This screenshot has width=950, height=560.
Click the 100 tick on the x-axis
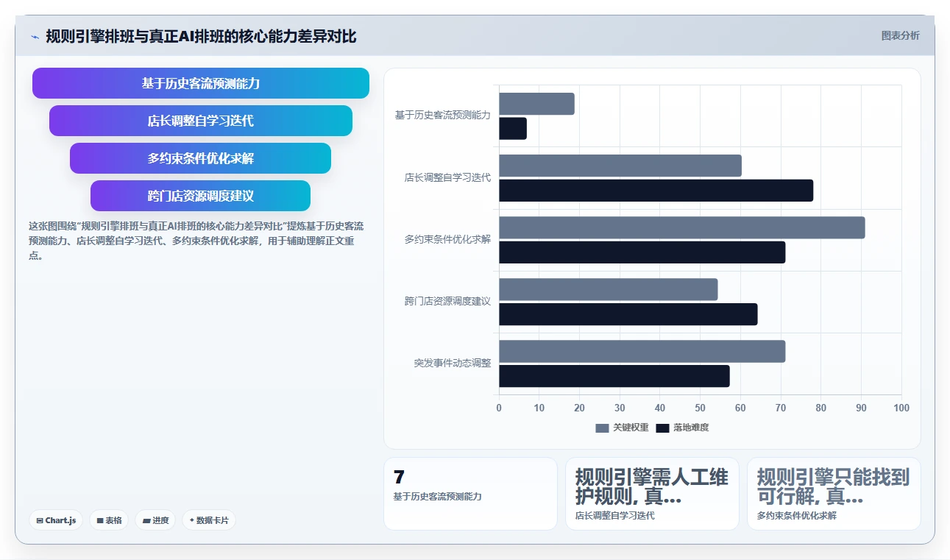[901, 408]
